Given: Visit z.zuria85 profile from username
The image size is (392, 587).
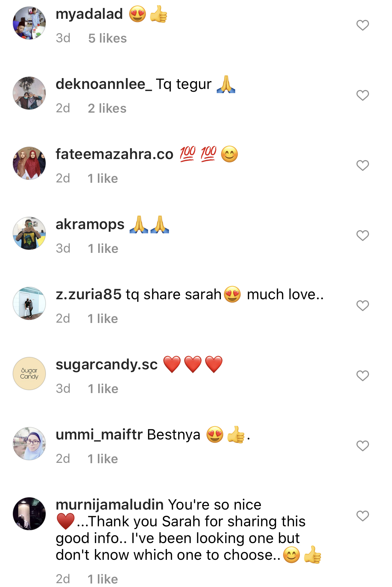Looking at the screenshot, I should point(89,294).
